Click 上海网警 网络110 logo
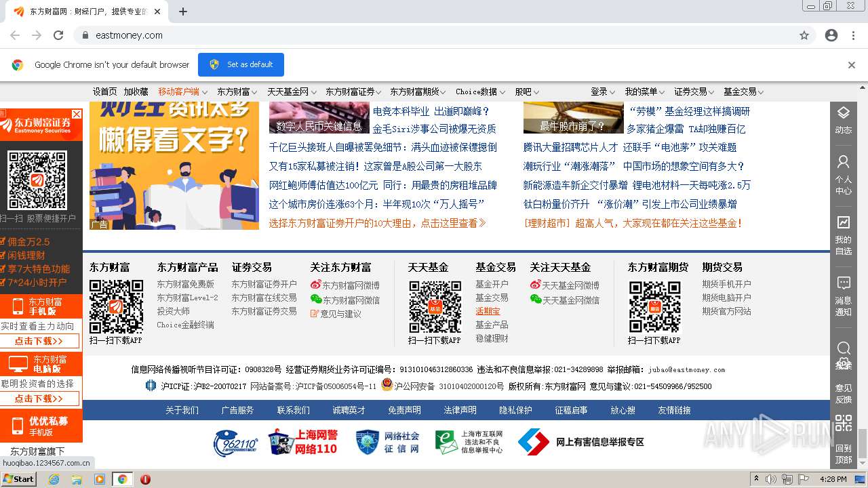868x488 pixels. (x=302, y=442)
